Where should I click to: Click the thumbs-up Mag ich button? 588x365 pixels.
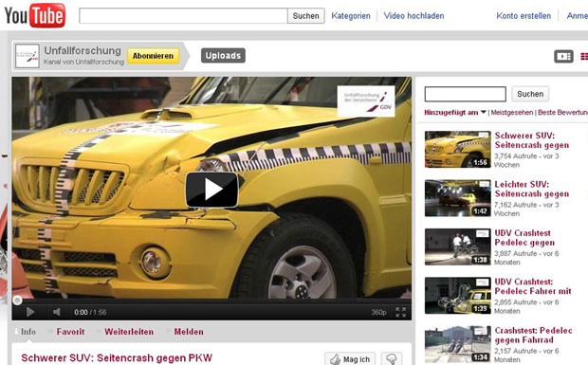point(350,359)
